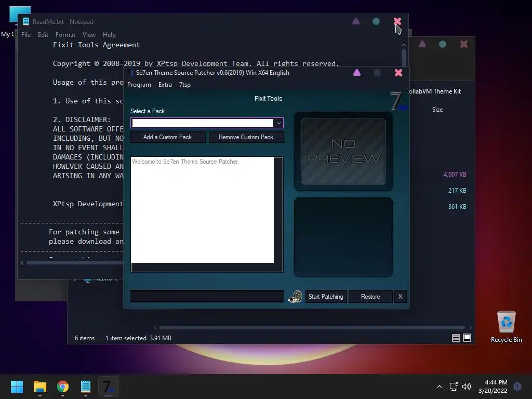Click the Start Patching button
The image size is (532, 399).
tap(326, 297)
